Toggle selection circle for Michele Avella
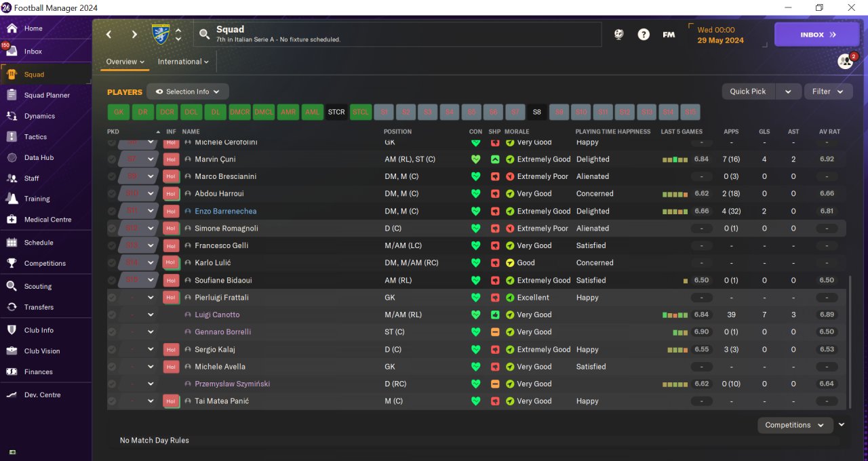Viewport: 868px width, 461px height. 112,367
